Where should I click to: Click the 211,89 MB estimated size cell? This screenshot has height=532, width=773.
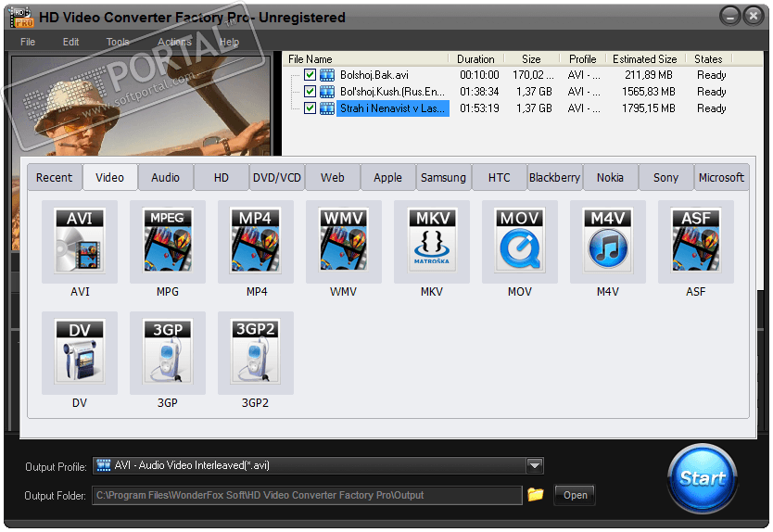648,75
